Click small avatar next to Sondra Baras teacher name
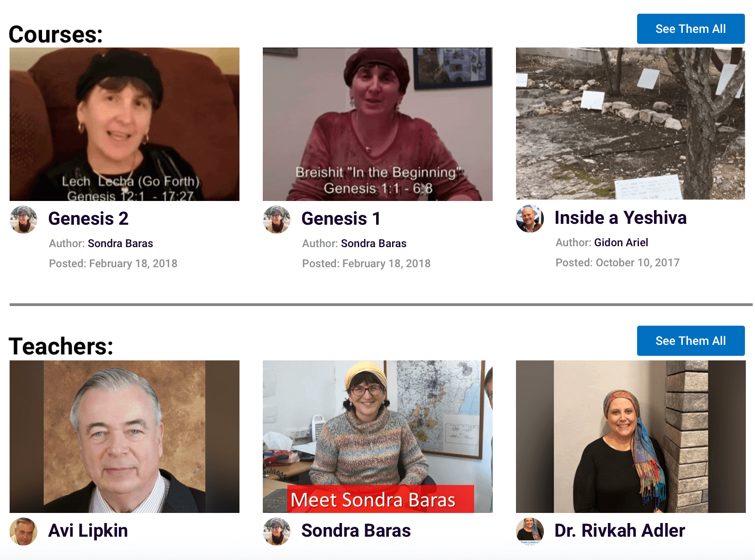755x560 pixels. pyautogui.click(x=276, y=531)
